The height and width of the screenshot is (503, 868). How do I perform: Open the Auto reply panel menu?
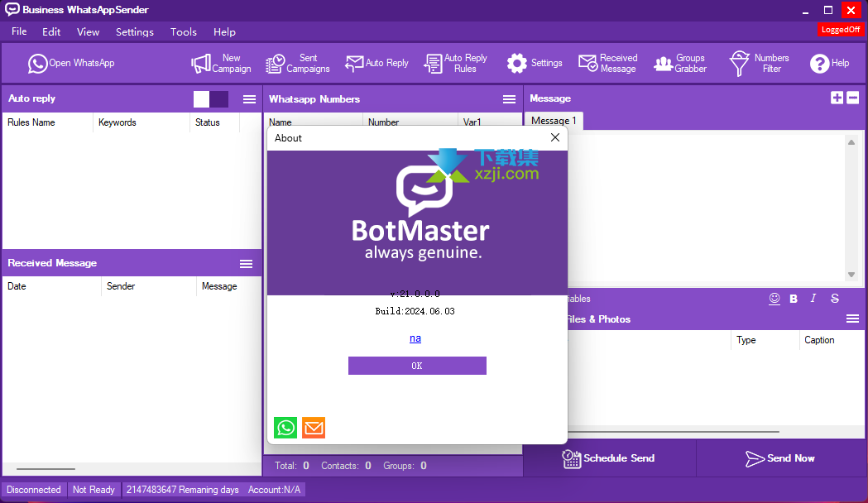click(250, 99)
